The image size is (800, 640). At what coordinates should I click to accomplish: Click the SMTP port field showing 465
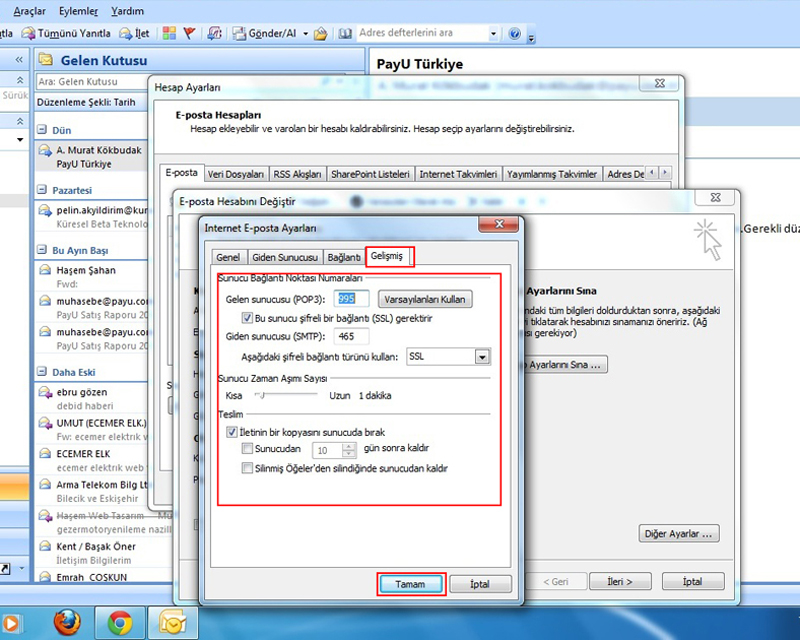coord(351,336)
